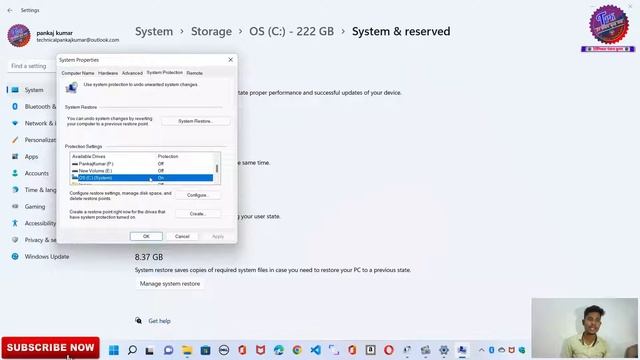Click OS (C:) - 222 GB breadcrumb

[x=291, y=31]
